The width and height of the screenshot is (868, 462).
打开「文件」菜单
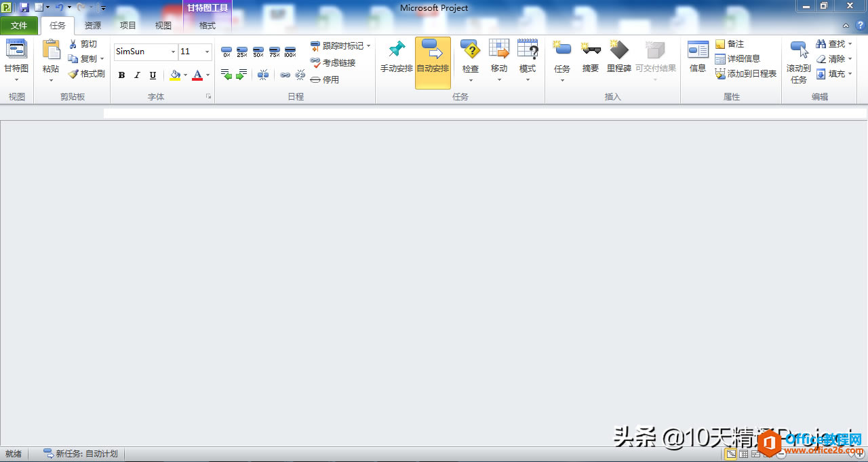(20, 25)
